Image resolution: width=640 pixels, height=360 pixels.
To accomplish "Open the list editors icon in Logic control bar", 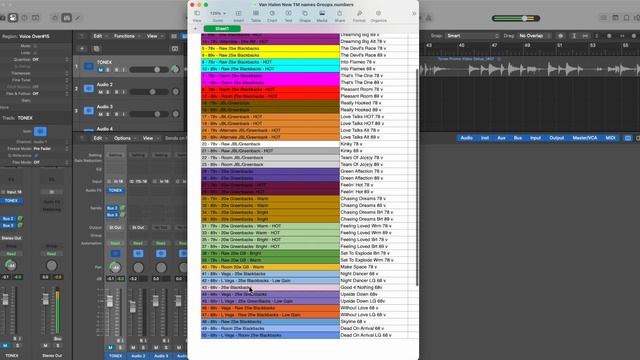I will click(x=604, y=18).
